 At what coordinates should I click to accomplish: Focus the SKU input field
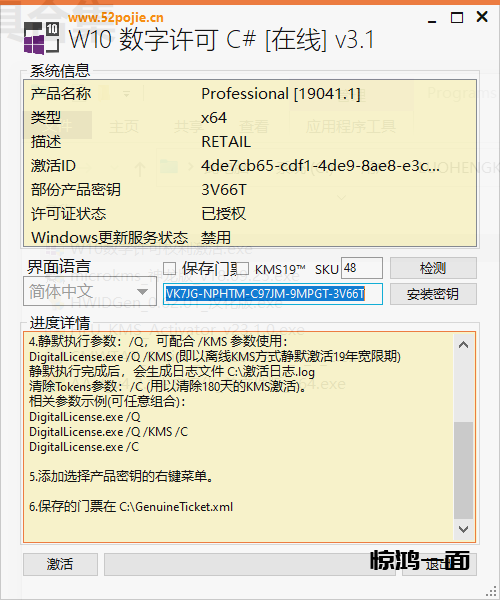tap(362, 268)
